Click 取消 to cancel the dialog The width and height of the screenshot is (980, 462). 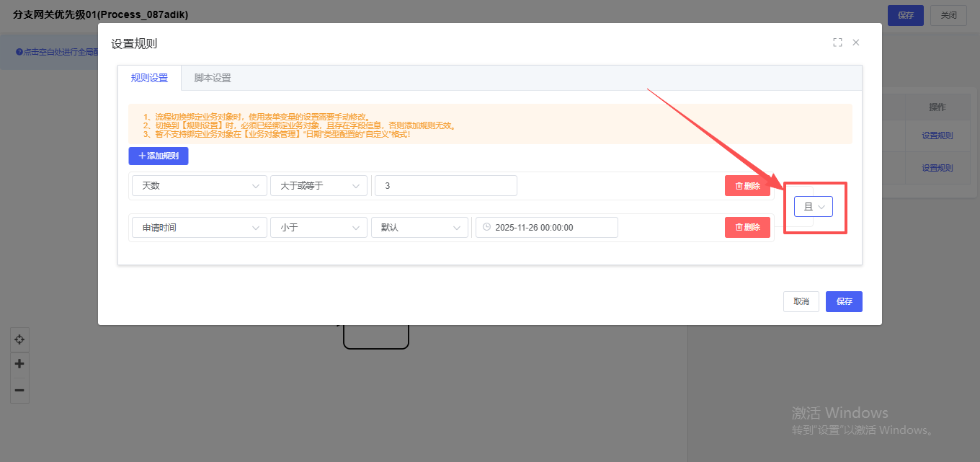801,301
